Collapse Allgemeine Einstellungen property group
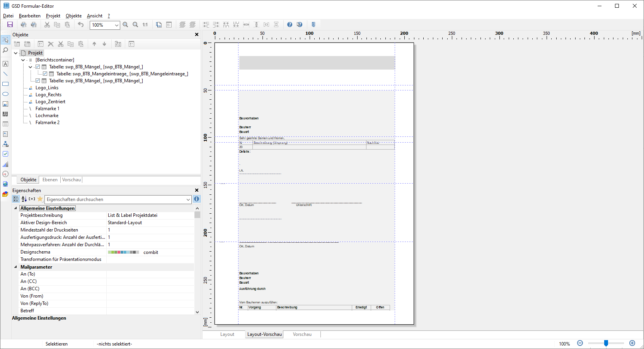The image size is (644, 349). coord(16,208)
